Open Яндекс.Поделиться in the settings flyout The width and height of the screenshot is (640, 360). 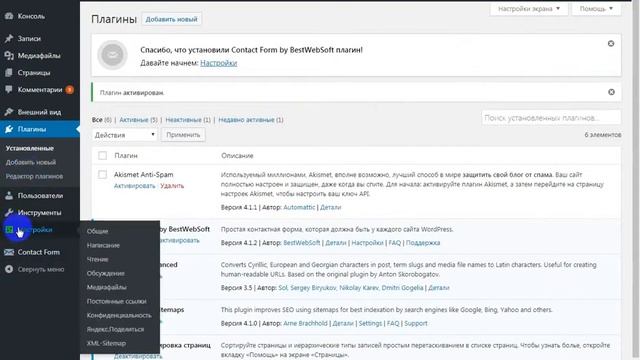tap(115, 329)
